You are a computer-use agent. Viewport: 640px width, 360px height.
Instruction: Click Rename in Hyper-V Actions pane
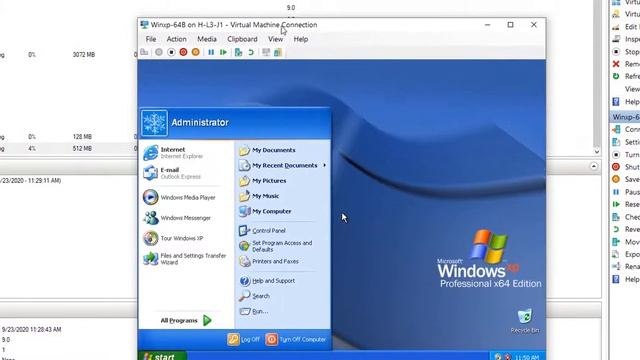point(626,267)
